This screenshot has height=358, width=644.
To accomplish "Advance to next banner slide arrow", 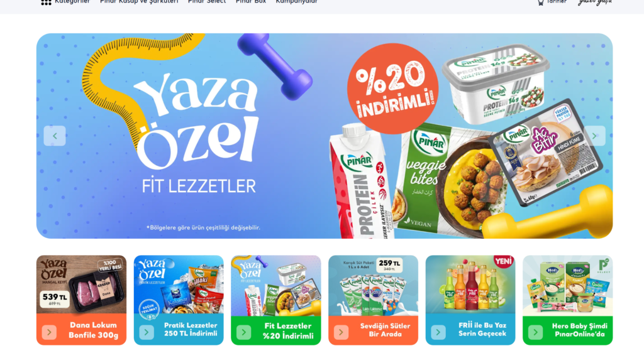I will click(x=594, y=136).
